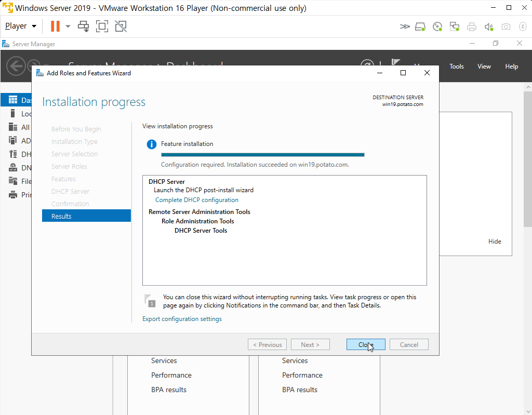
Task: Select DHCP sidebar icon
Action: (13, 154)
